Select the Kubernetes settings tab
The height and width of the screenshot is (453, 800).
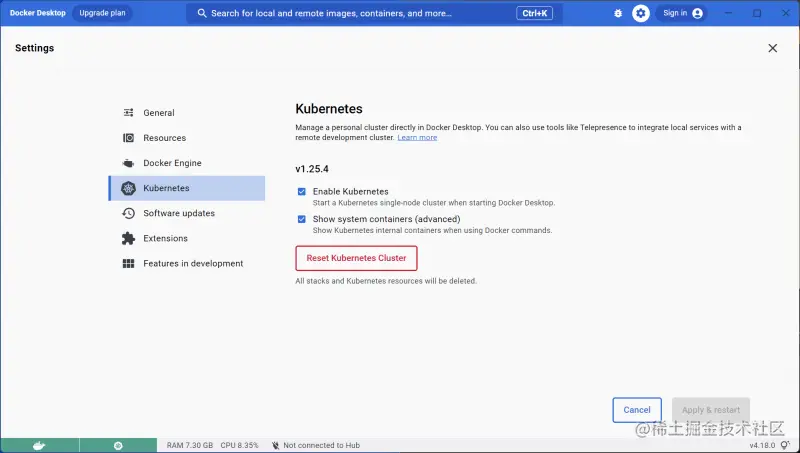[x=187, y=188]
